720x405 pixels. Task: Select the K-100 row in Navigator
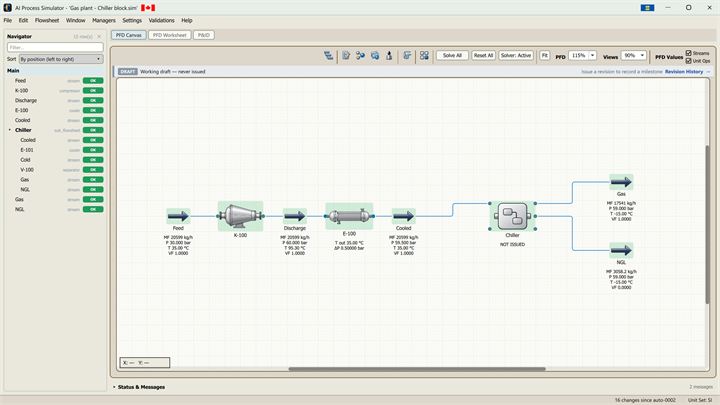click(55, 90)
